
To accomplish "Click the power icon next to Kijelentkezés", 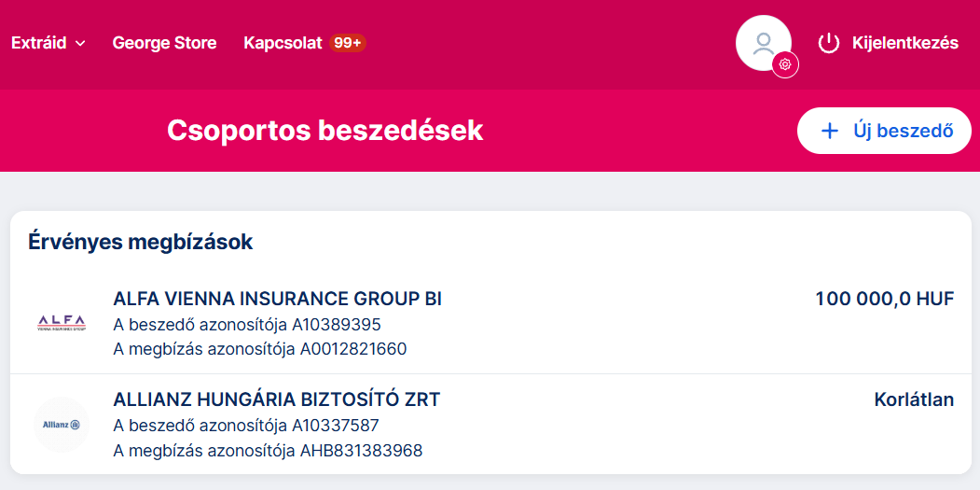I will tap(829, 43).
